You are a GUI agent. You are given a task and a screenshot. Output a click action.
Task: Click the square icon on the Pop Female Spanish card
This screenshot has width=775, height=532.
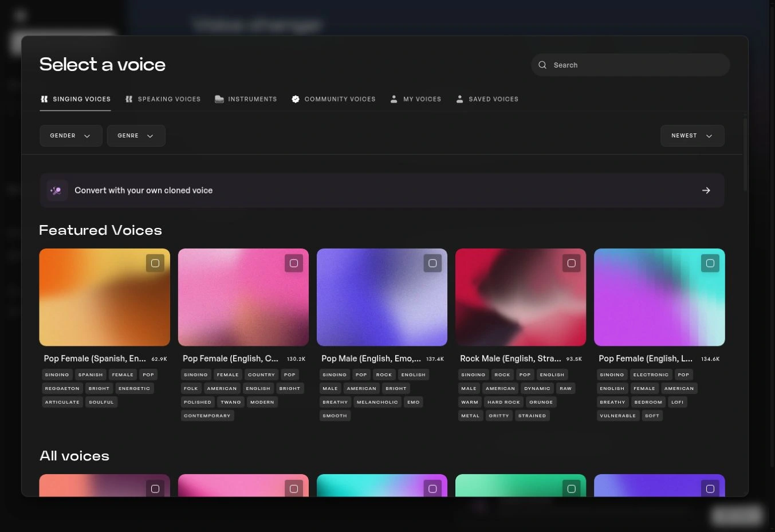(155, 263)
